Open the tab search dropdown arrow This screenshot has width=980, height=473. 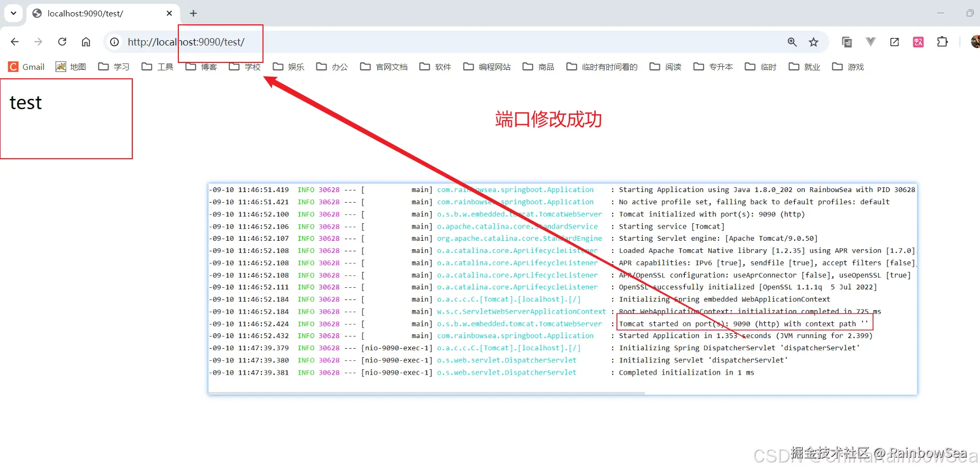coord(13,13)
